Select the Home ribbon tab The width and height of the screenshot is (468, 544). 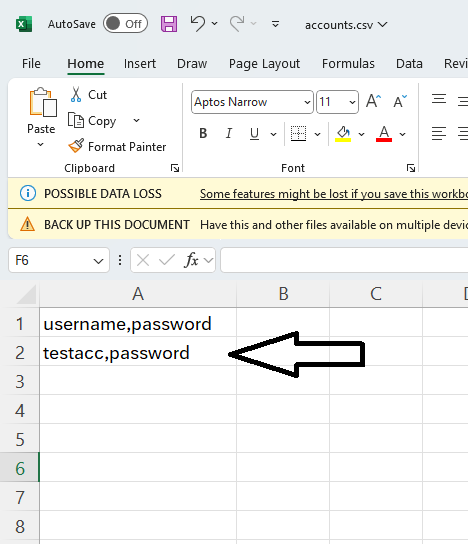[x=86, y=63]
